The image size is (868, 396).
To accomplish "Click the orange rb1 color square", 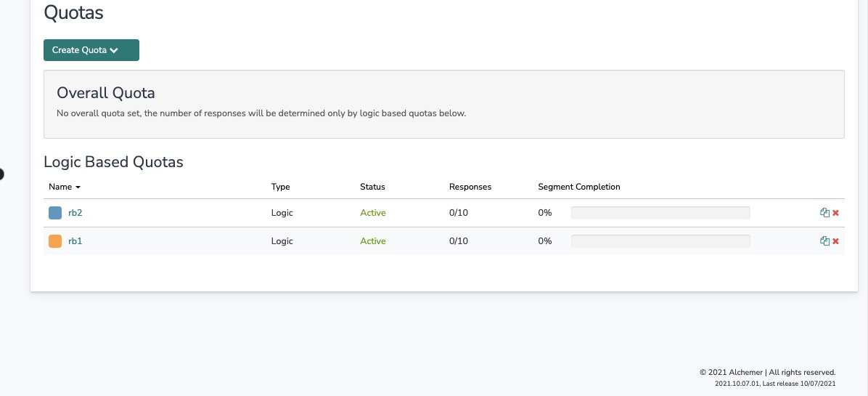I will click(x=55, y=241).
